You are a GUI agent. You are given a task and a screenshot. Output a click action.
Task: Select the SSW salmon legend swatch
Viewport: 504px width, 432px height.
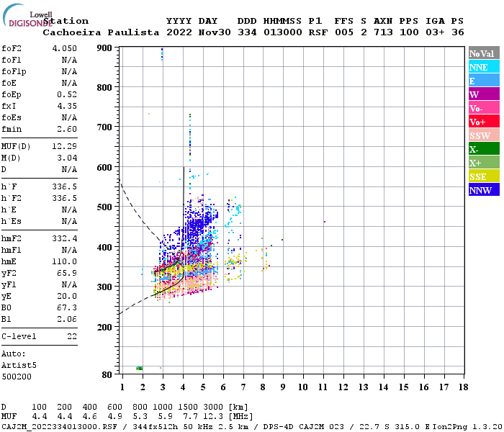[x=484, y=135]
